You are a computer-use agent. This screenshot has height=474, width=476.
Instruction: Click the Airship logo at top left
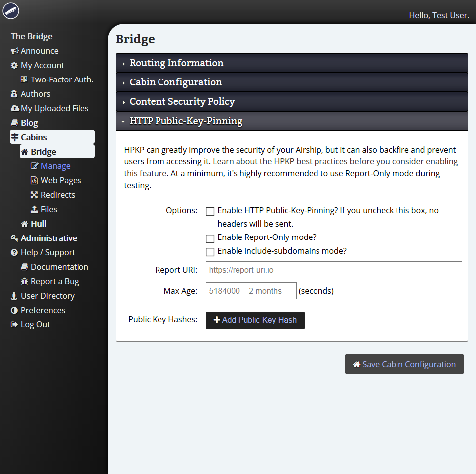pyautogui.click(x=10, y=11)
